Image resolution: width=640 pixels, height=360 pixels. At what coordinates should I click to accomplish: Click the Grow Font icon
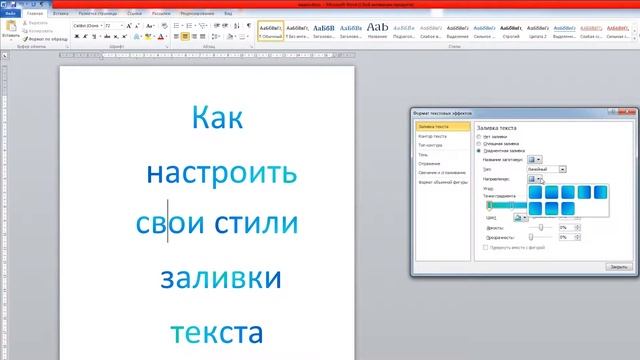point(129,26)
